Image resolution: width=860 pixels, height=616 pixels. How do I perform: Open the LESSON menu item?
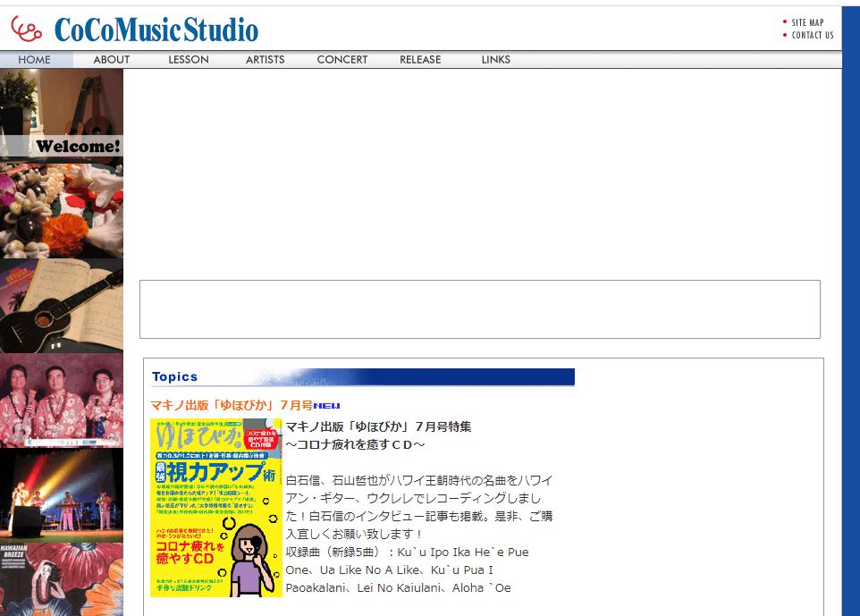pos(189,60)
